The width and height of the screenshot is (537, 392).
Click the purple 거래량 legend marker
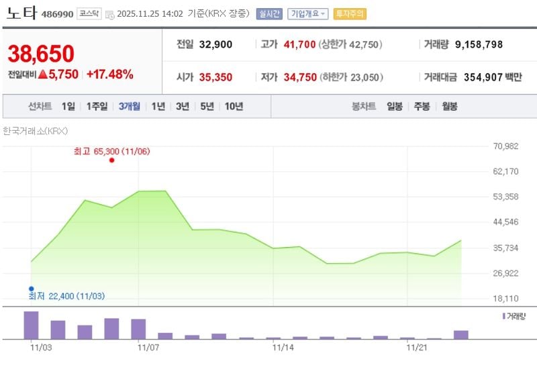(x=504, y=315)
